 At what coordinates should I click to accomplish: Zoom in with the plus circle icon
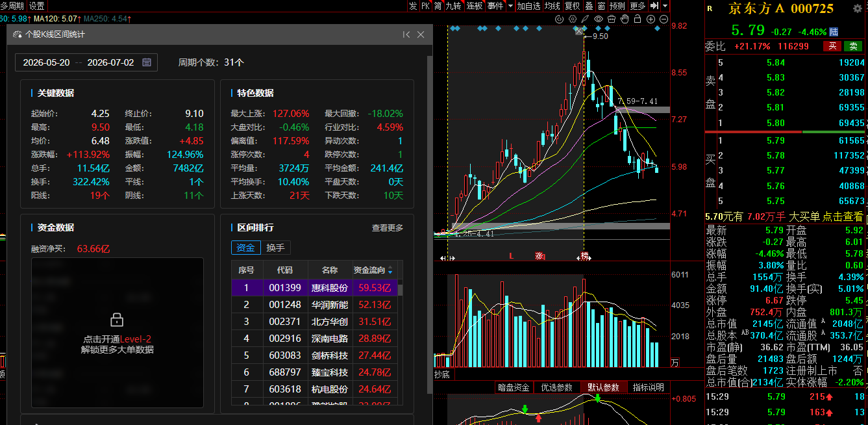point(651,19)
